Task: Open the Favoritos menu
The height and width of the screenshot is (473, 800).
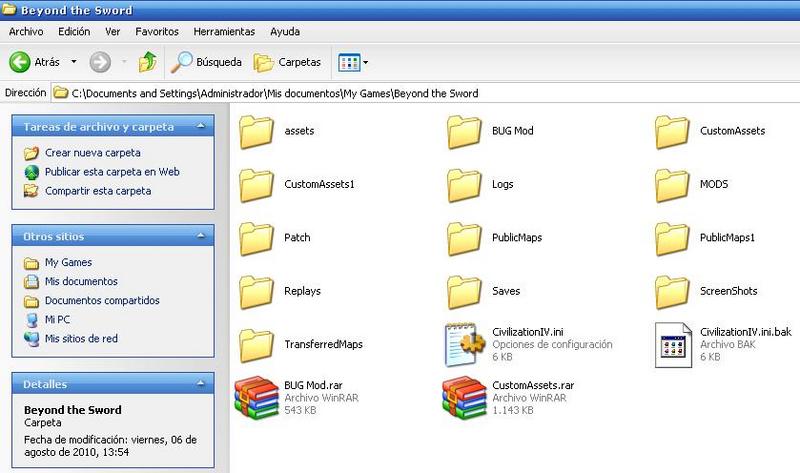Action: 157,32
